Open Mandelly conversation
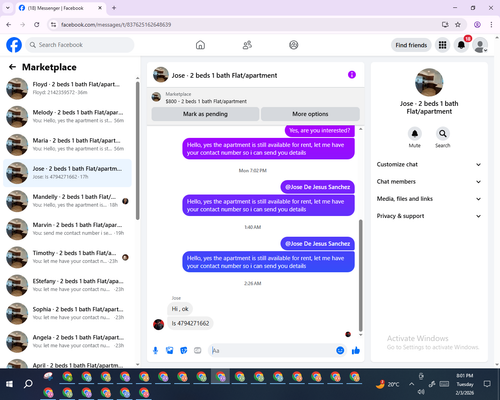Image resolution: width=500 pixels, height=400 pixels. click(67, 201)
